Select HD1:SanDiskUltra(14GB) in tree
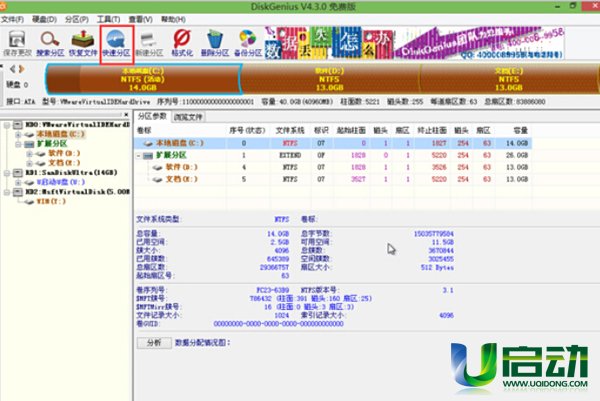600x401 pixels. click(71, 173)
